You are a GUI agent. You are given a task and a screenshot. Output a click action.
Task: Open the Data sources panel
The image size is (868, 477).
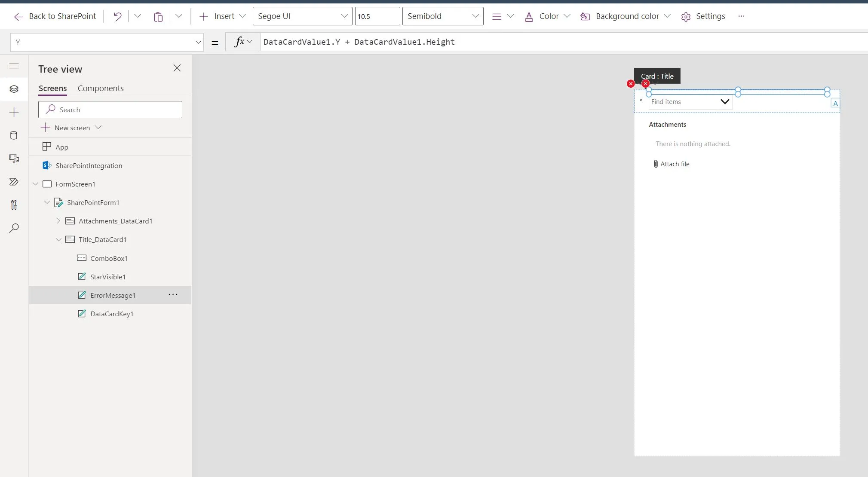[14, 135]
